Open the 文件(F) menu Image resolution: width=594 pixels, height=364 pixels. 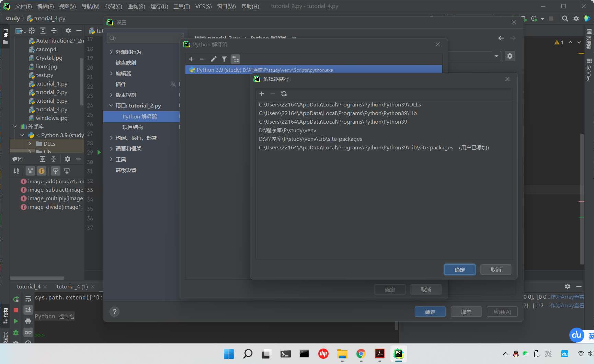(23, 7)
